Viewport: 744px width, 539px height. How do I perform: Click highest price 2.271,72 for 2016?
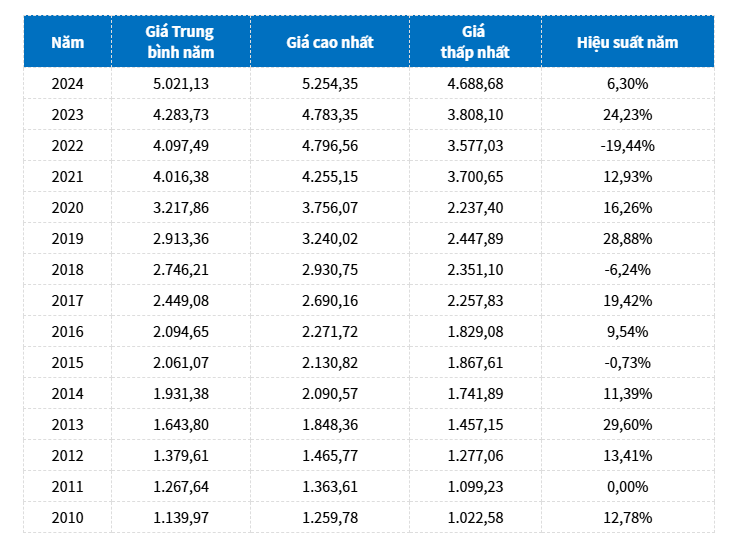point(329,332)
